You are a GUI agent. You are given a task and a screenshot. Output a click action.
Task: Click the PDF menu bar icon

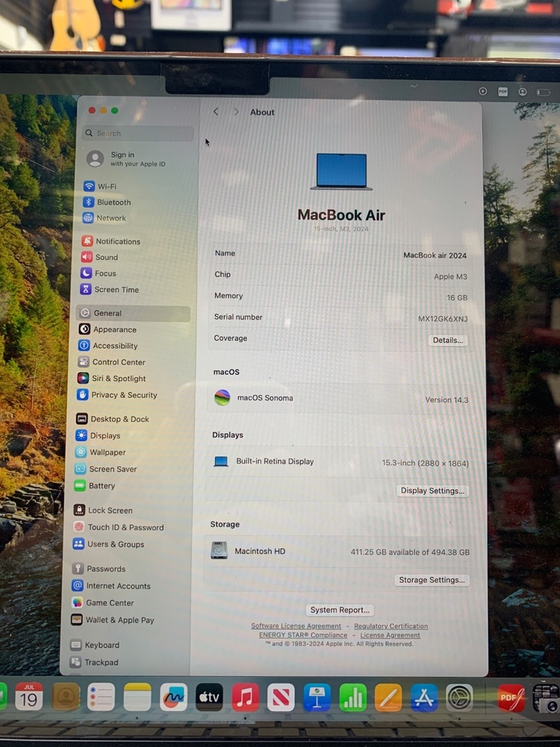coord(503,91)
